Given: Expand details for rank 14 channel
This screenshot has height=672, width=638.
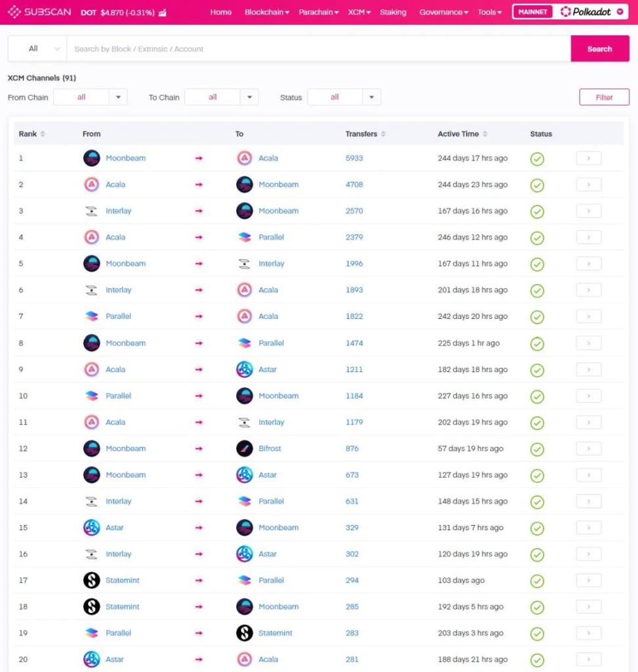Looking at the screenshot, I should tap(589, 501).
